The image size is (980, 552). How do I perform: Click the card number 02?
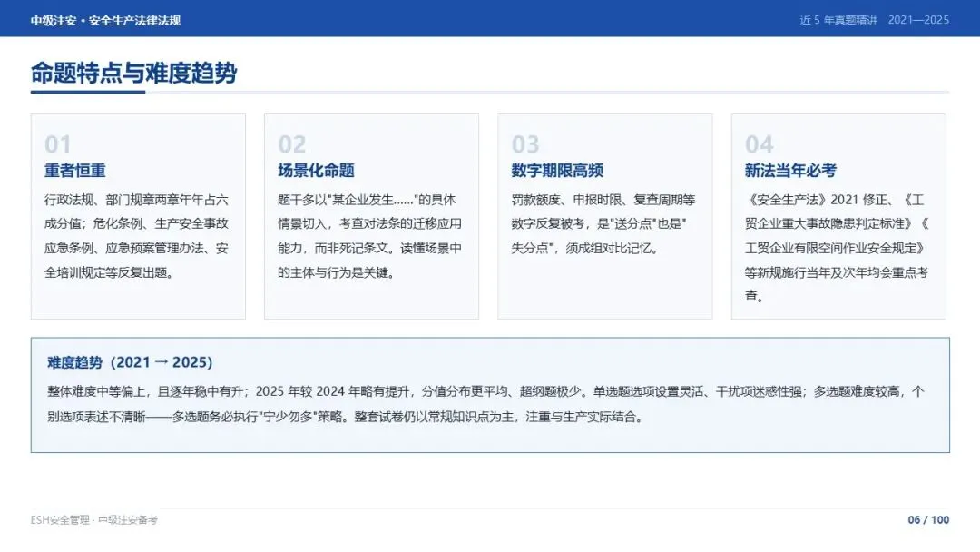pos(292,143)
